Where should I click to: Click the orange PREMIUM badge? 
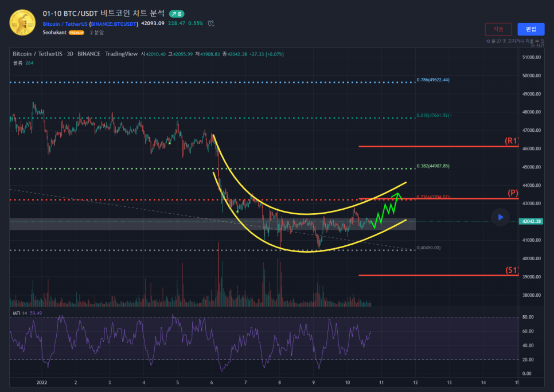coord(76,33)
